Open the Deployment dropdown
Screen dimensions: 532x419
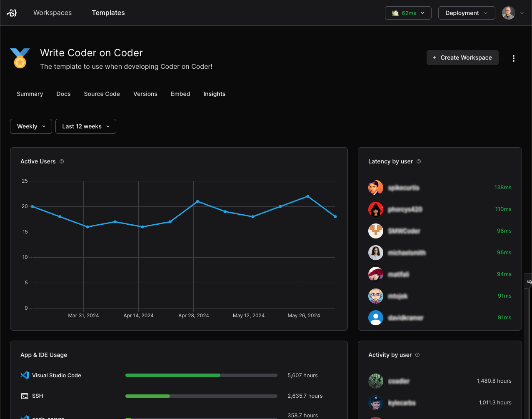(x=466, y=13)
